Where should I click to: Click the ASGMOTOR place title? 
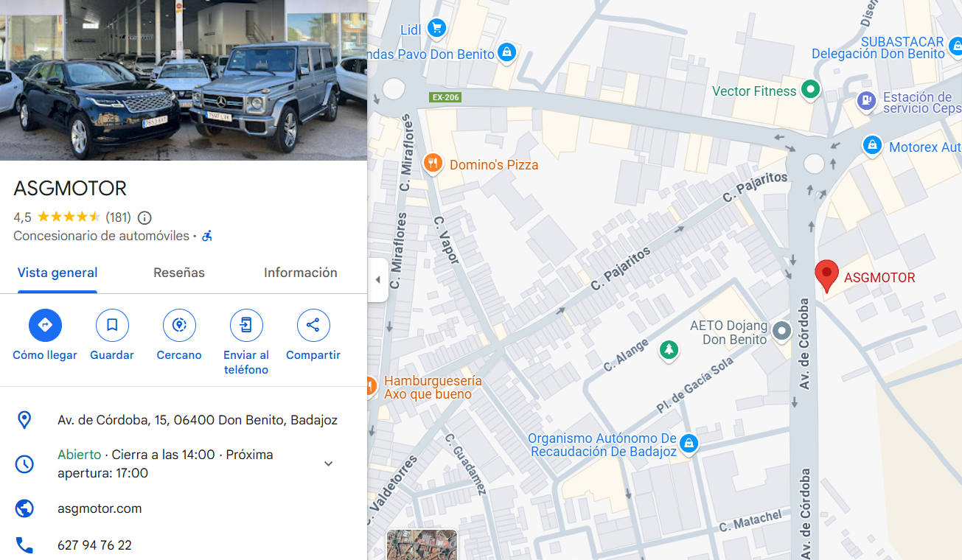(x=70, y=189)
